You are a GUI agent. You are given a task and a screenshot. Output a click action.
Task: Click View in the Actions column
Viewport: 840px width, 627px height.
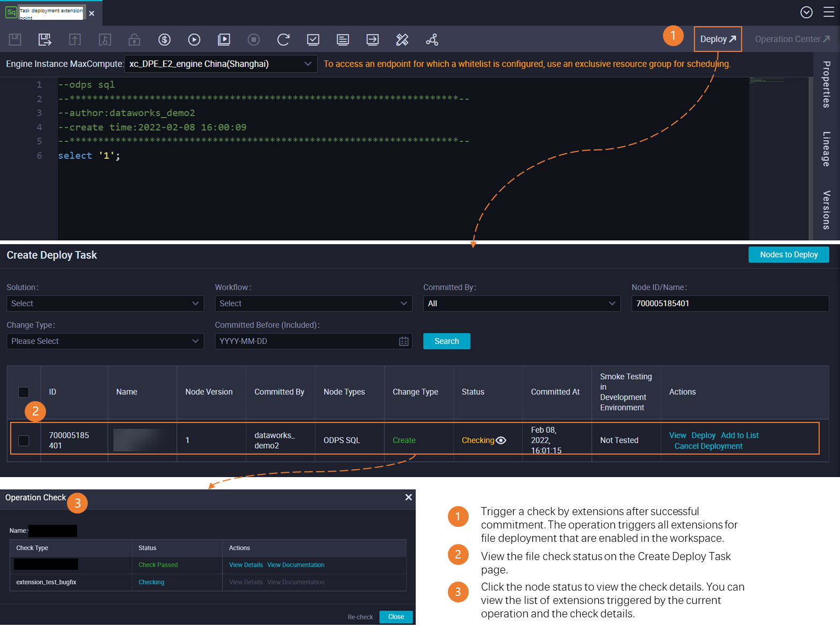point(677,435)
